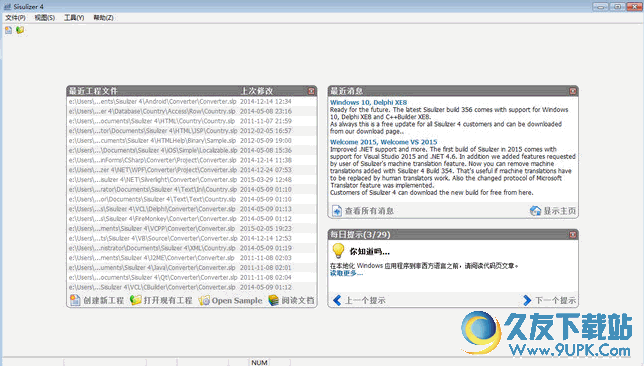
Task: Close the 最近消息 panel
Action: pos(573,91)
